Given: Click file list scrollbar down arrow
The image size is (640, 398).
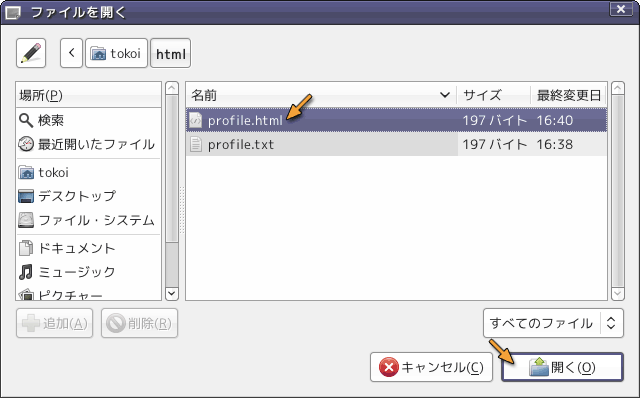Looking at the screenshot, I should [618, 293].
